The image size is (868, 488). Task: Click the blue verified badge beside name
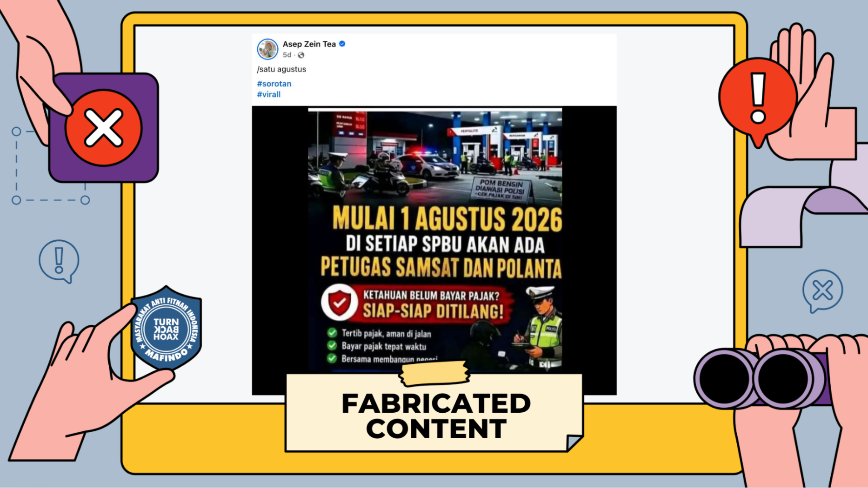tap(342, 44)
